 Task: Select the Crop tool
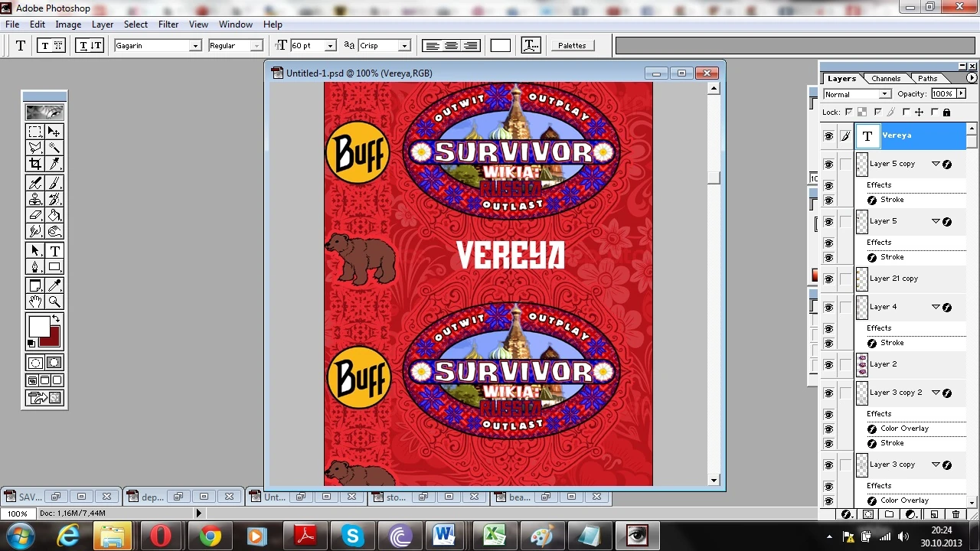point(35,164)
